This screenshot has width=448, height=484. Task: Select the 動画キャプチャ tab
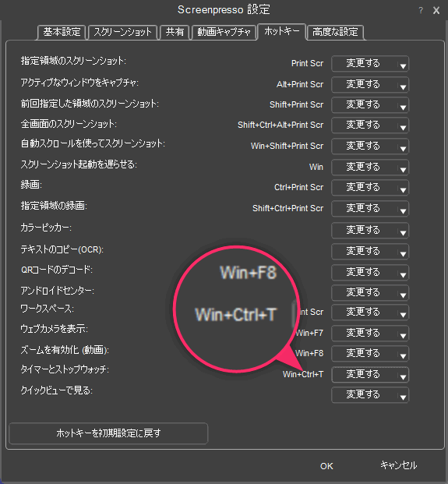(224, 32)
